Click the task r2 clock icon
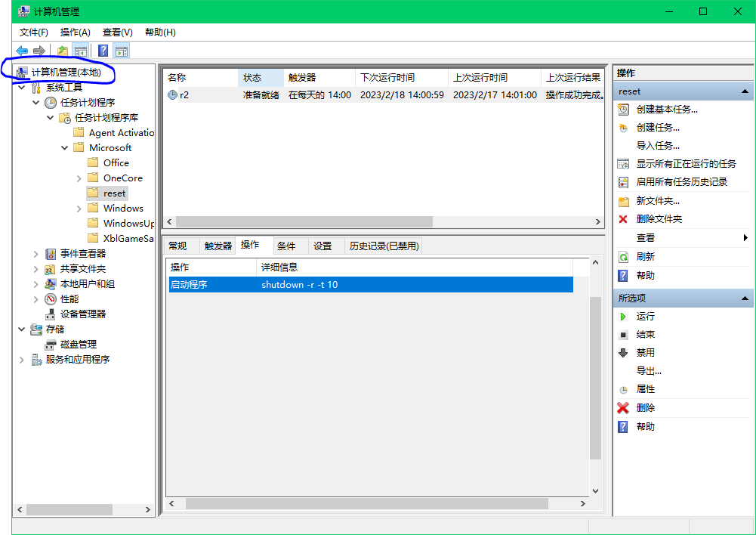This screenshot has height=535, width=756. click(x=172, y=94)
